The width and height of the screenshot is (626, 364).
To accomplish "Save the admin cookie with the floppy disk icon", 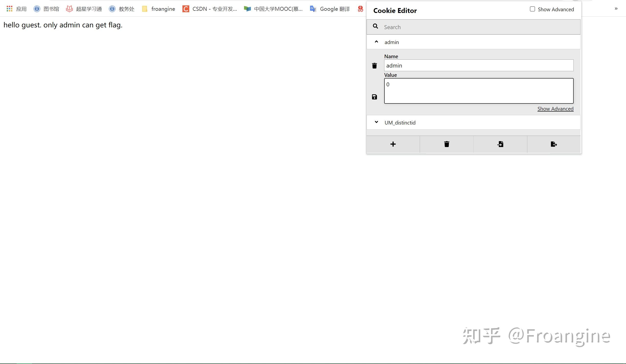I will (x=375, y=97).
